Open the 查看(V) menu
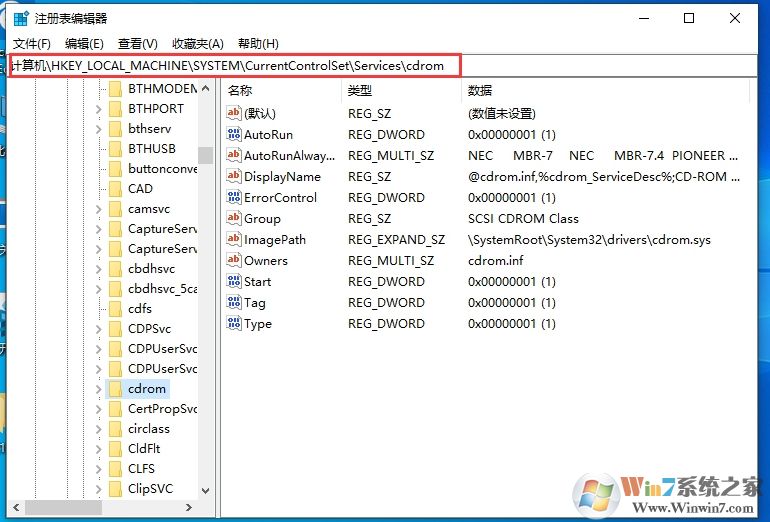 [138, 44]
